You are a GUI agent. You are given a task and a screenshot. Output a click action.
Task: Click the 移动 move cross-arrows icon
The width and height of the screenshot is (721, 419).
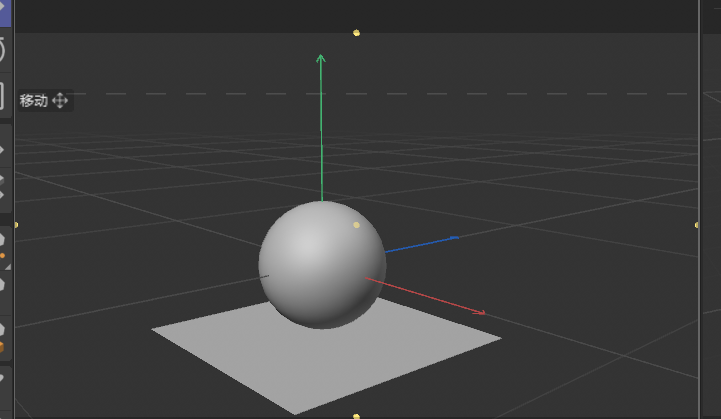tap(60, 100)
